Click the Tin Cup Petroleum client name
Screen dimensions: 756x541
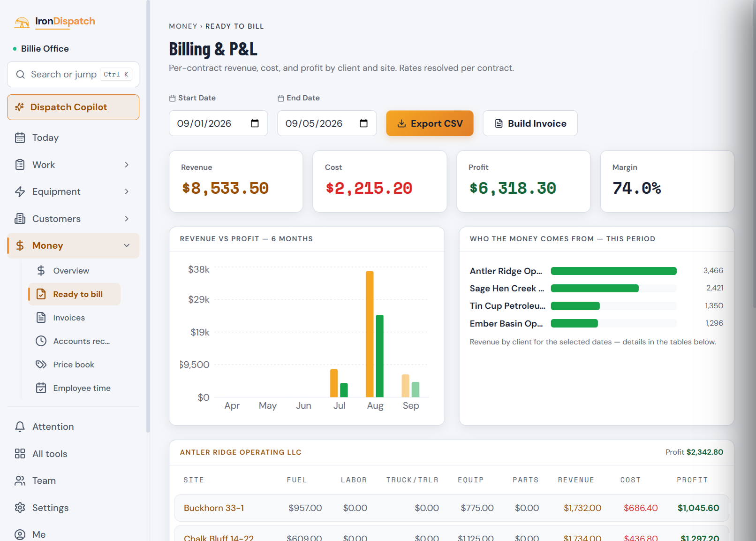507,306
